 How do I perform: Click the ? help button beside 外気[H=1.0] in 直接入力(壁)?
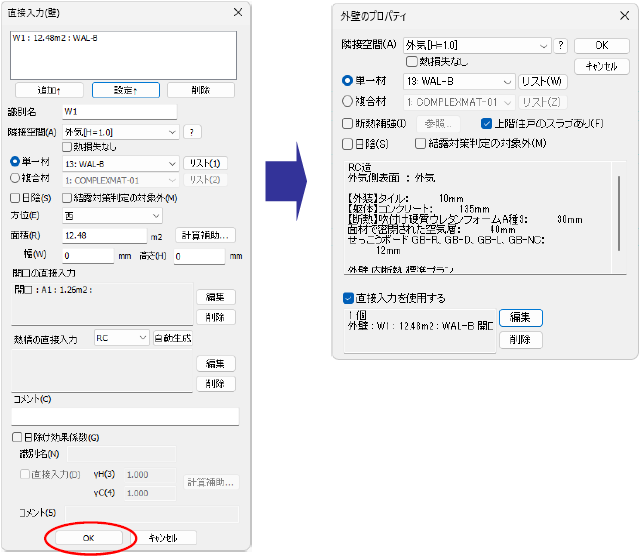(x=192, y=132)
